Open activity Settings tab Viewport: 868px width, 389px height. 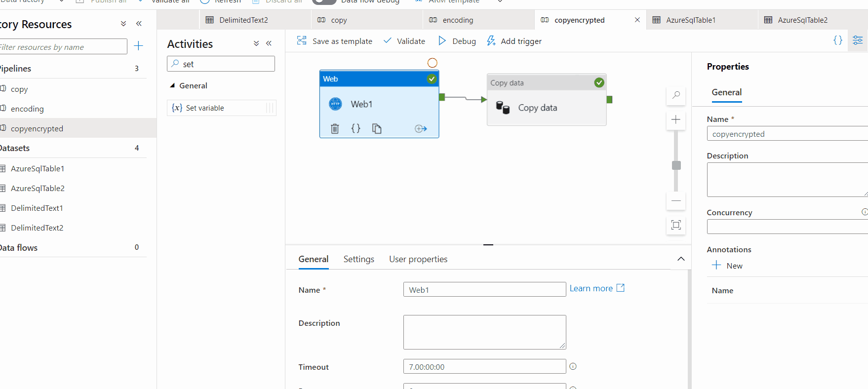pyautogui.click(x=359, y=259)
